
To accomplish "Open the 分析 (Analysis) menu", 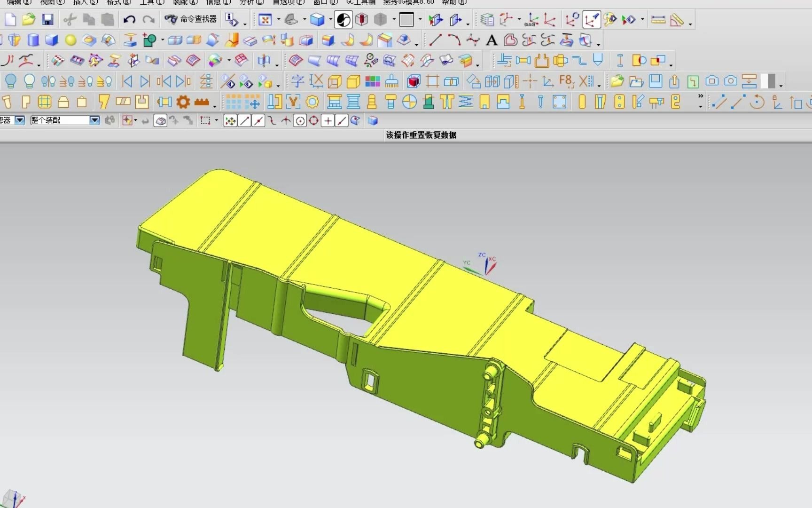I will click(x=252, y=2).
